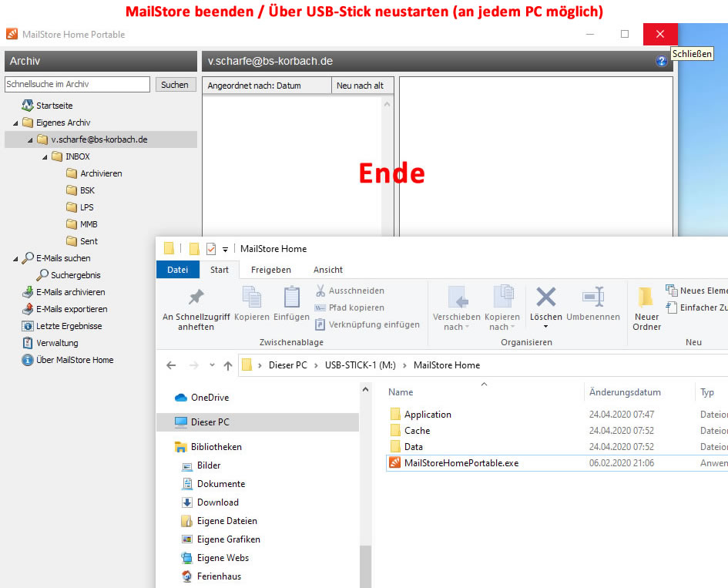Open the Ferienhaus entry in navigation pane
Viewport: 728px width, 588px height.
pyautogui.click(x=212, y=576)
